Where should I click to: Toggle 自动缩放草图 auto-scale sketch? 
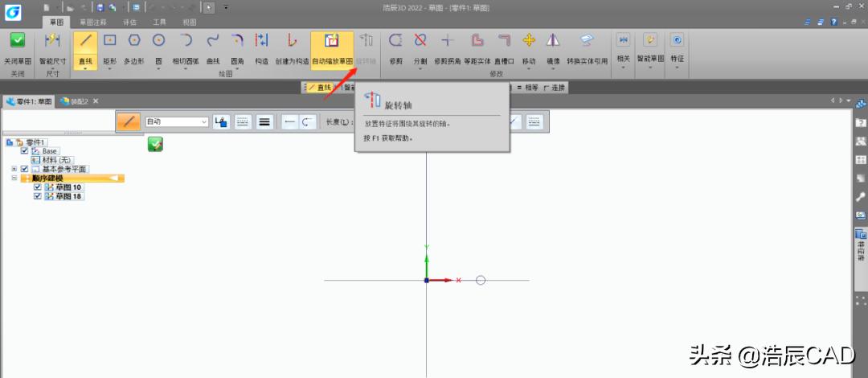[332, 49]
